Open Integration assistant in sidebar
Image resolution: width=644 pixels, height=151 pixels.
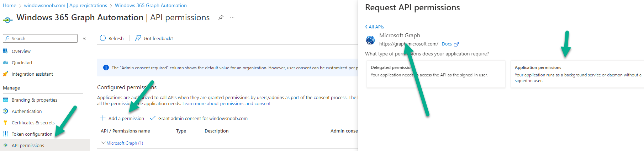[x=32, y=74]
